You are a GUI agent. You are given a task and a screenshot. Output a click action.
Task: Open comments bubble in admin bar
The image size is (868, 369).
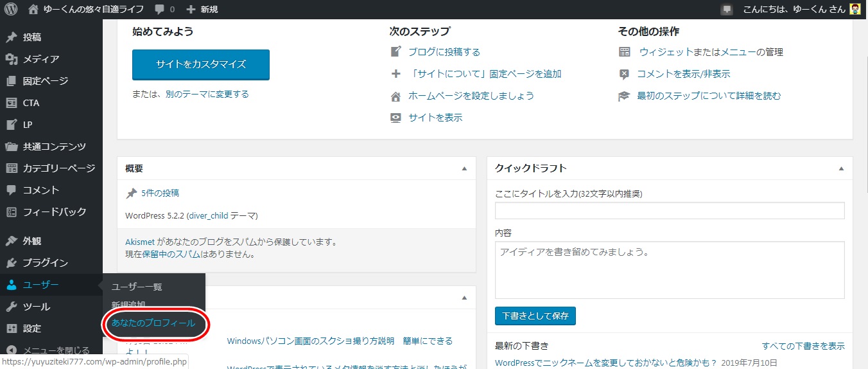pyautogui.click(x=164, y=10)
